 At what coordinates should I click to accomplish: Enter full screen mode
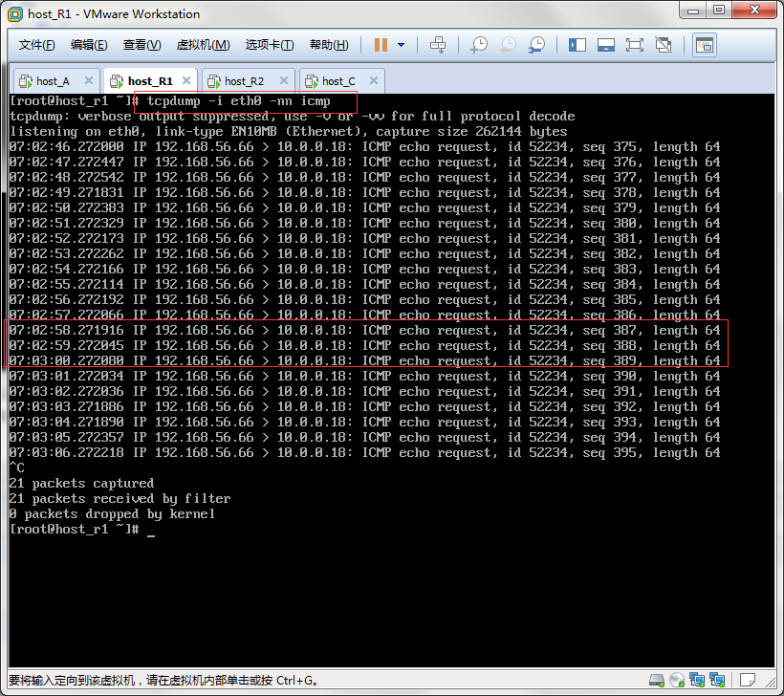coord(634,45)
